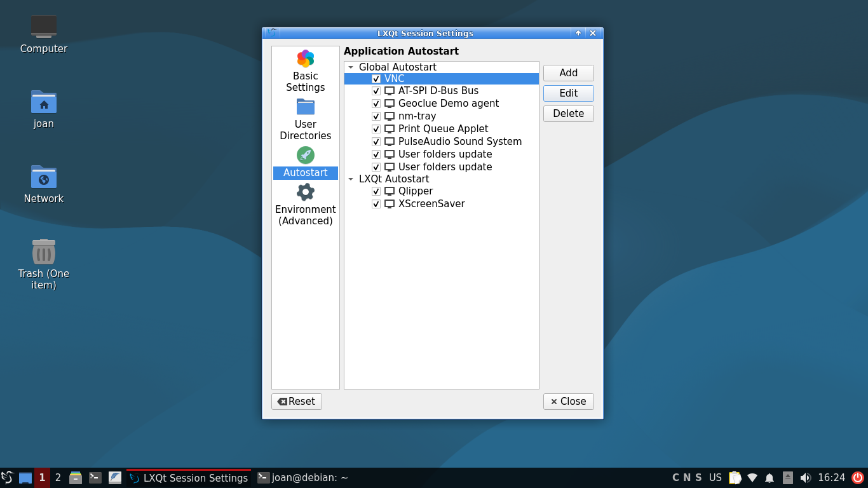Open the removable media eject icon
The image size is (868, 488).
(x=788, y=477)
